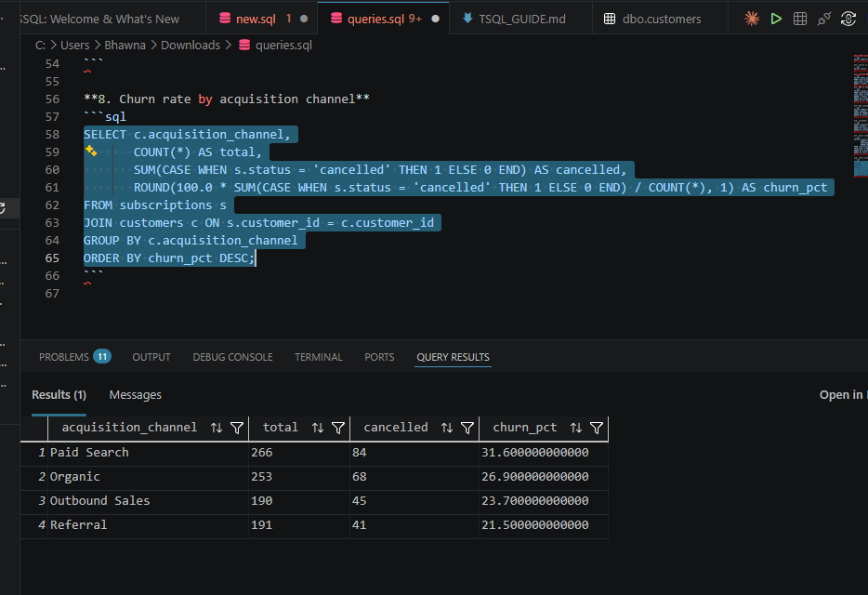Click the grid results icon in editor toolbar
This screenshot has height=595, width=868.
pos(800,19)
